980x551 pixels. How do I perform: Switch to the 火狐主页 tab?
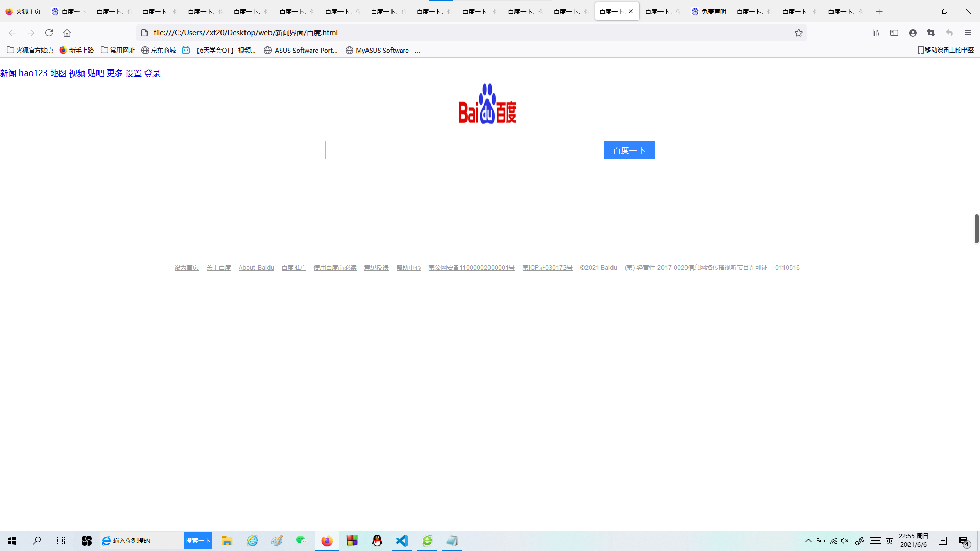pos(23,11)
